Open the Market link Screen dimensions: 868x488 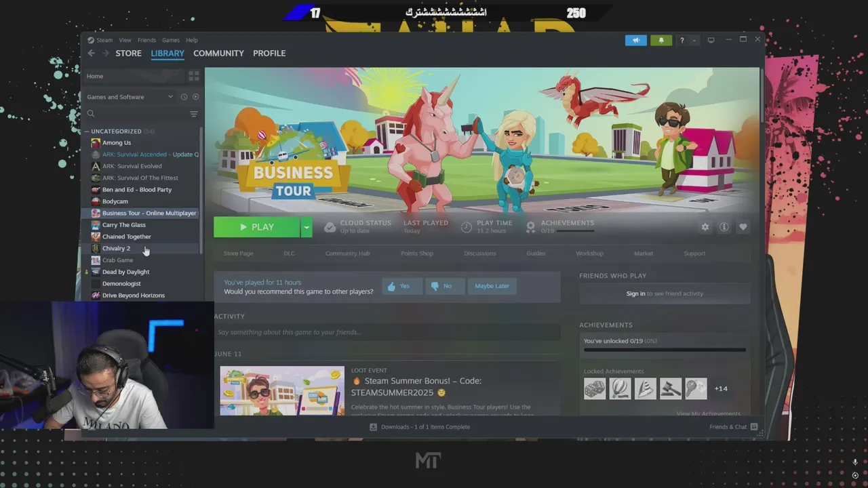tap(644, 253)
